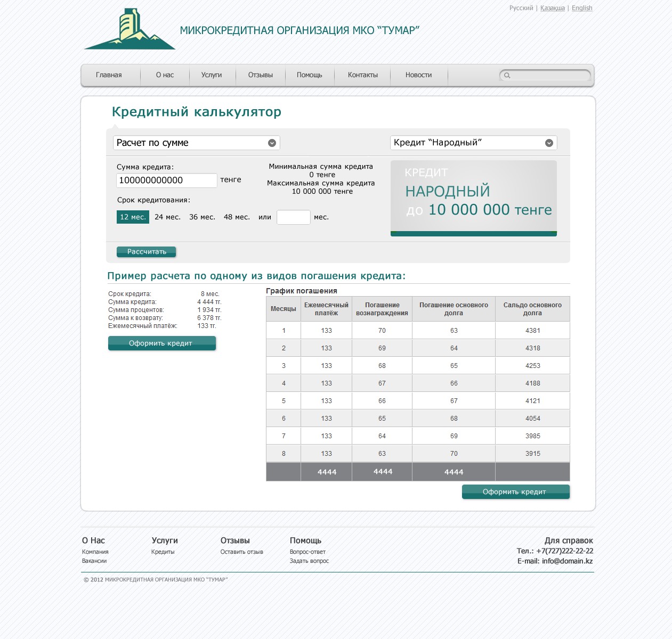Click Оформить кредит below loan summary

pyautogui.click(x=162, y=343)
